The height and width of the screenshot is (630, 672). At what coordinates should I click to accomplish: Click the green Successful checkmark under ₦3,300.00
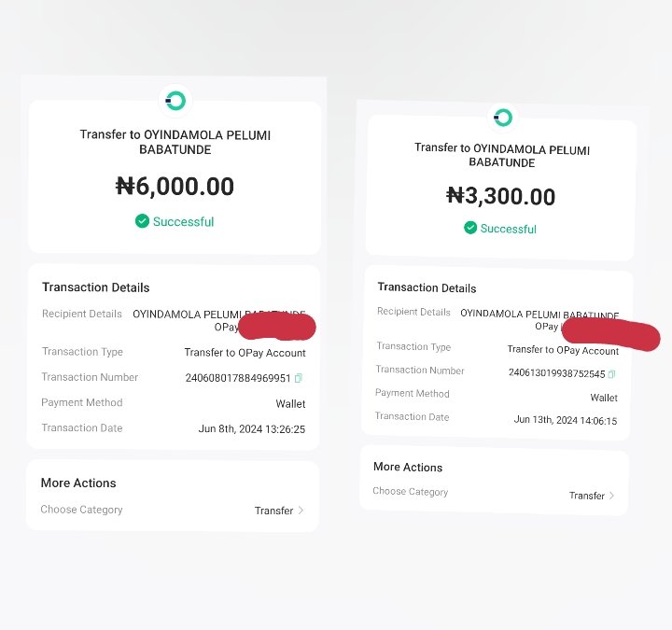pyautogui.click(x=470, y=228)
